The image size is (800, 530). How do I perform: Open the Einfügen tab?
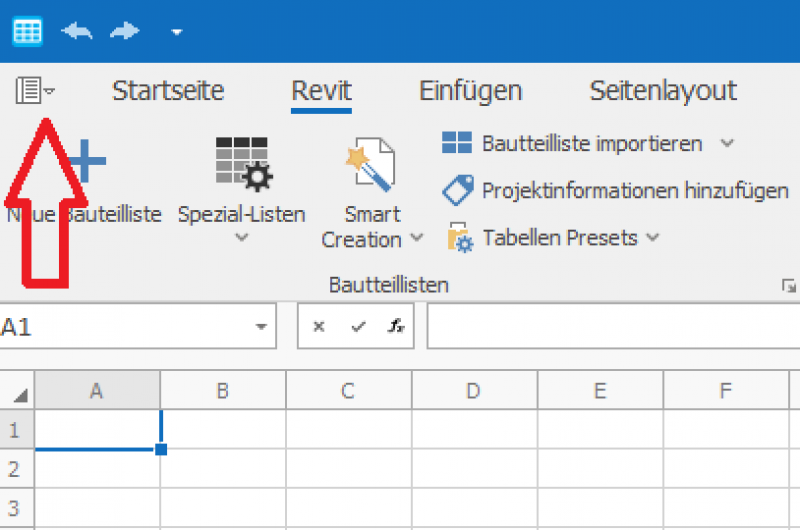tap(470, 91)
